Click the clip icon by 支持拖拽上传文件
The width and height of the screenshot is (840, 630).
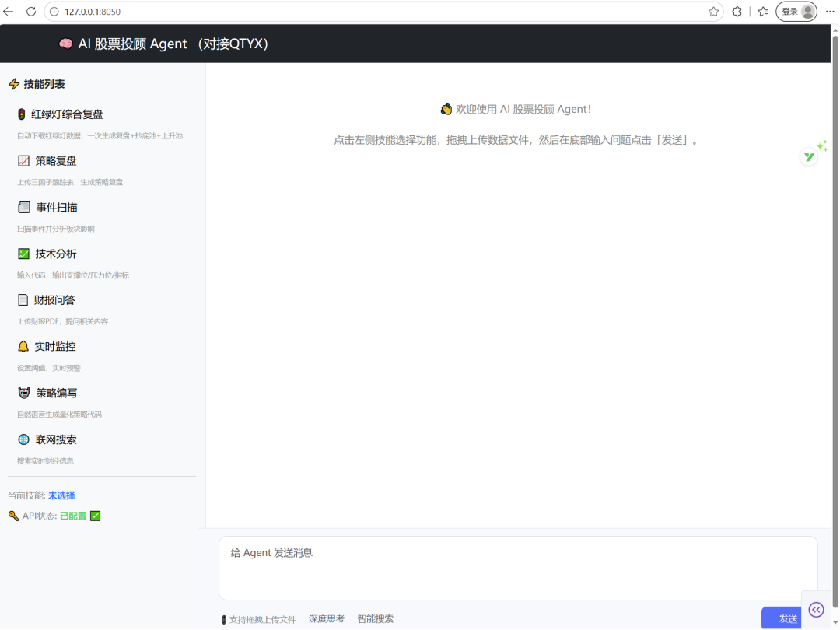tap(224, 619)
